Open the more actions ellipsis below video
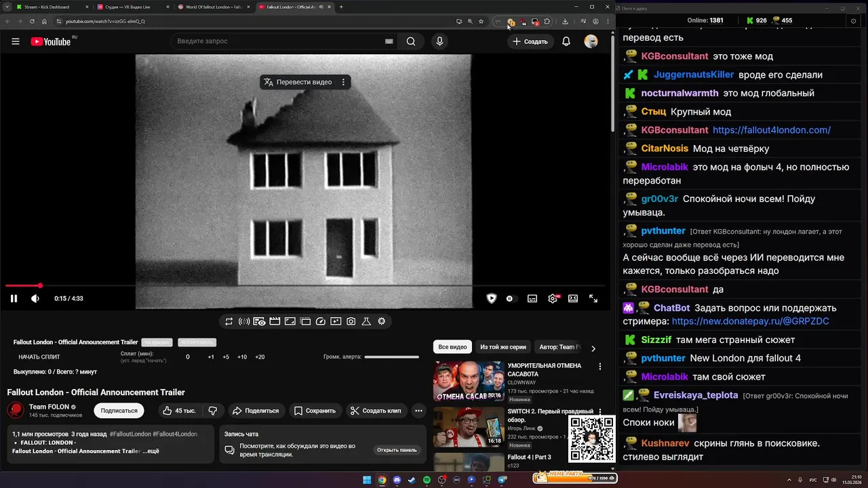Viewport: 868px width, 488px height. [418, 411]
